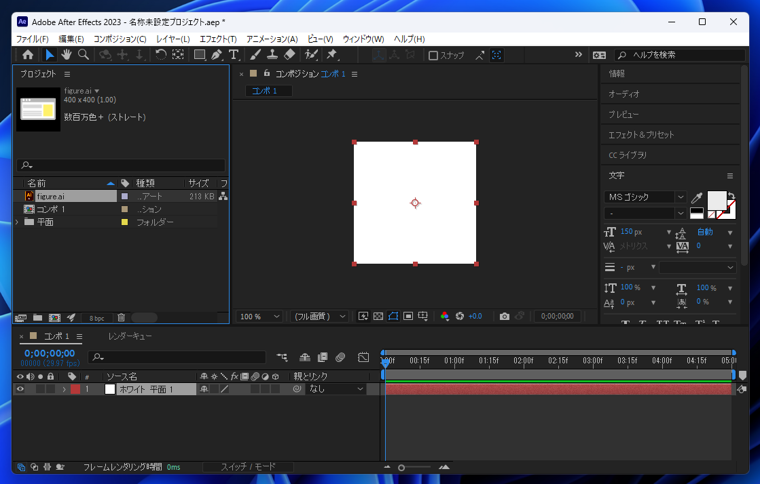This screenshot has width=760, height=484.
Task: Open the MS Gothic font family dropdown
Action: 645,197
